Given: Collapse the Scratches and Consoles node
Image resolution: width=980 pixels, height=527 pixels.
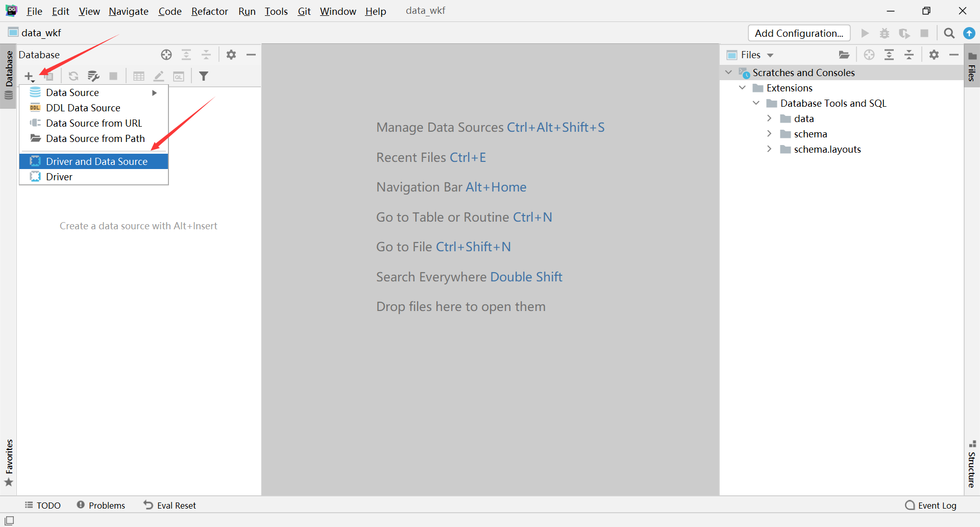Looking at the screenshot, I should point(729,73).
